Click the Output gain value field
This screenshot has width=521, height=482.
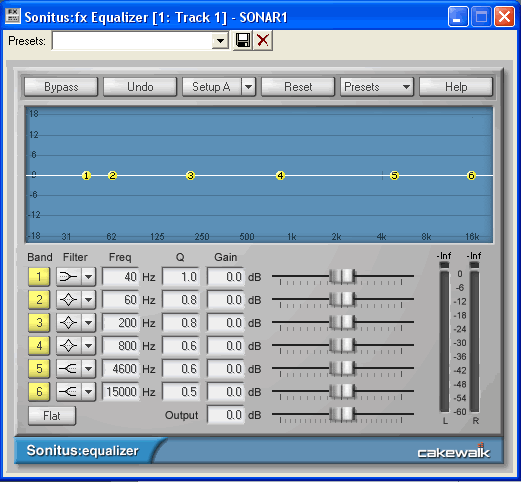pyautogui.click(x=226, y=415)
